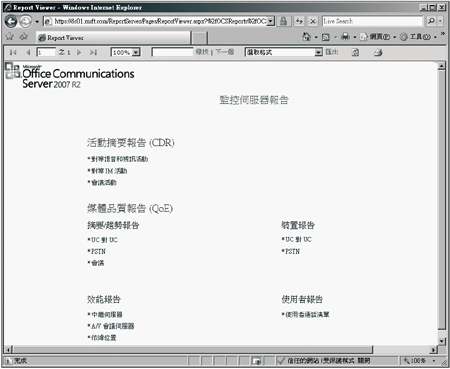
Task: Click the 匯出 (Export) link
Action: click(x=332, y=52)
